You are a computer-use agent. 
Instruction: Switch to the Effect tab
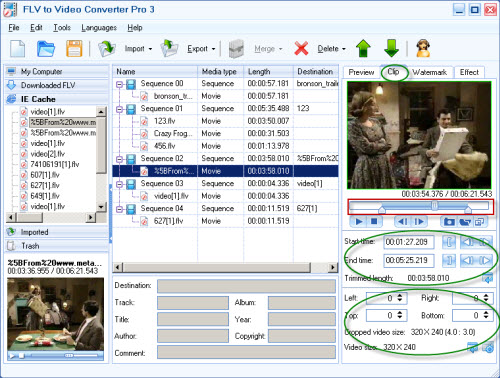pyautogui.click(x=469, y=72)
